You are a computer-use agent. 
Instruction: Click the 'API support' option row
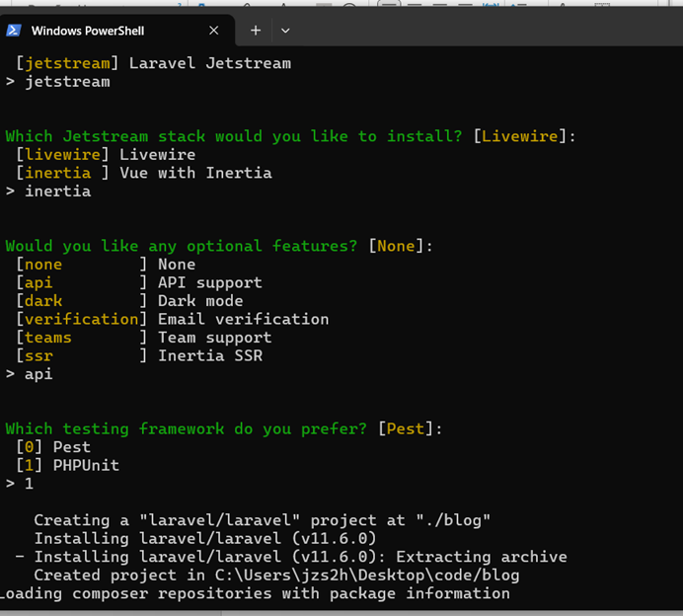click(139, 282)
